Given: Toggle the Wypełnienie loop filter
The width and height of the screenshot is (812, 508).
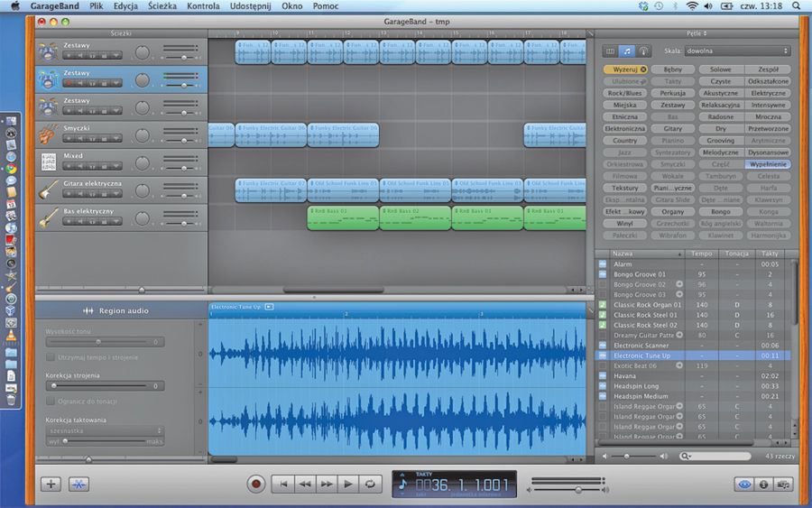Looking at the screenshot, I should 768,164.
